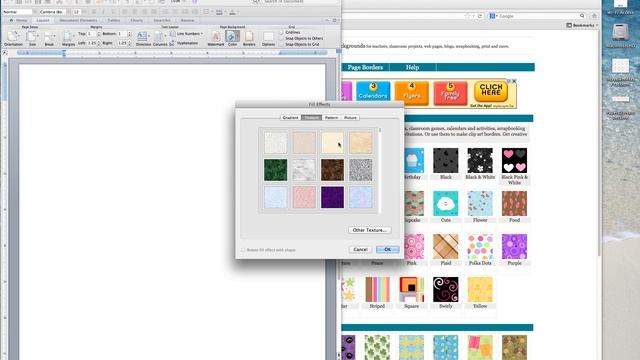Enable Snap Objects to Others checkbox
This screenshot has width=640, height=360.
281,38
